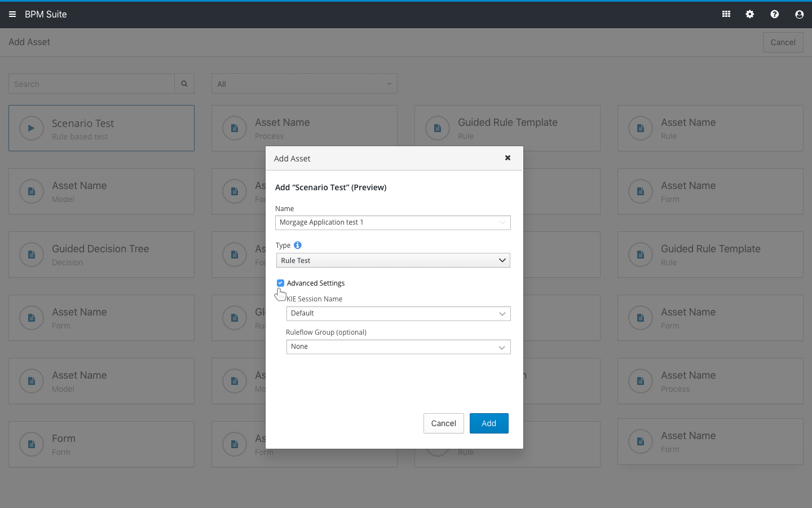
Task: Open the hamburger navigation menu
Action: point(12,14)
